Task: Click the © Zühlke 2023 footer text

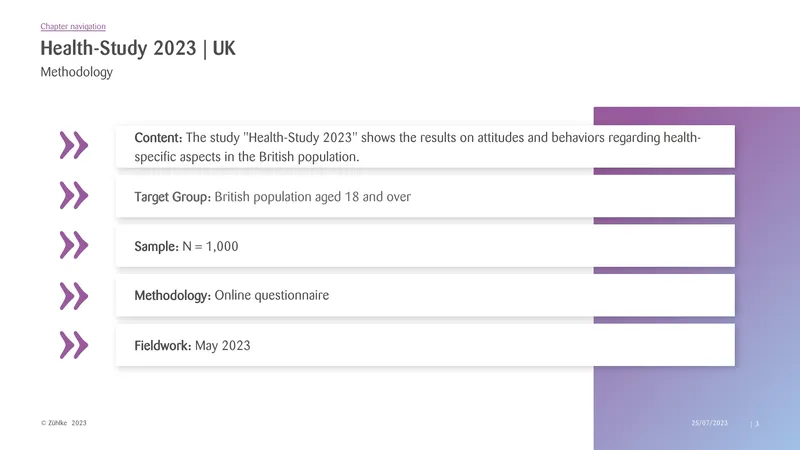Action: click(64, 423)
